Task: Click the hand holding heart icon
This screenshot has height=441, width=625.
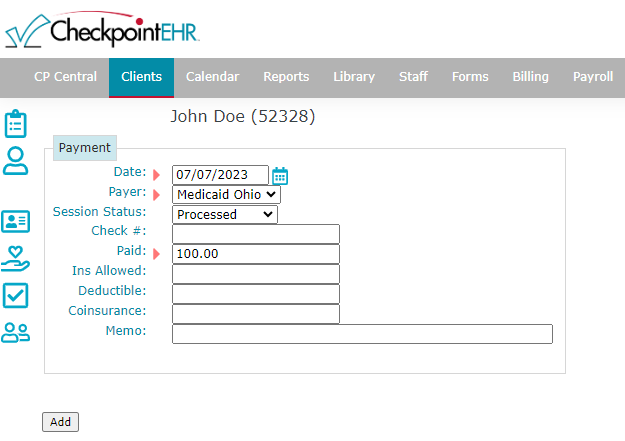Action: click(16, 258)
